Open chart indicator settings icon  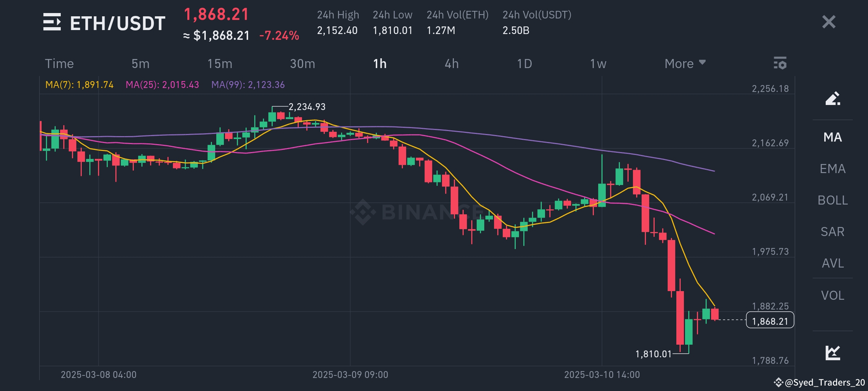click(780, 63)
